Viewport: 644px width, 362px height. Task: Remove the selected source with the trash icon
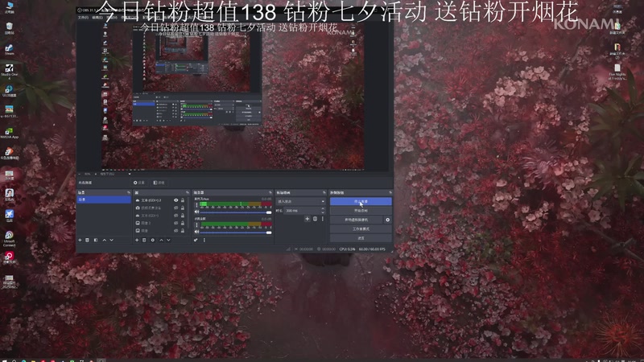[x=144, y=240]
